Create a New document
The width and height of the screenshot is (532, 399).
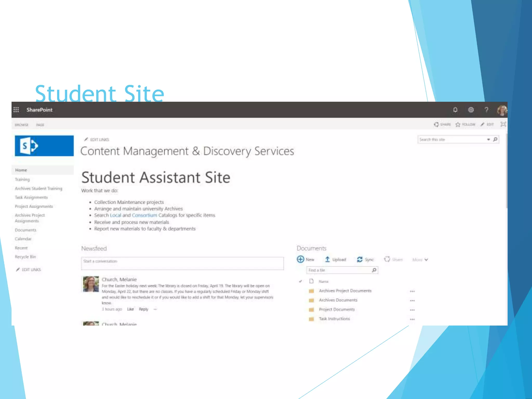[305, 260]
